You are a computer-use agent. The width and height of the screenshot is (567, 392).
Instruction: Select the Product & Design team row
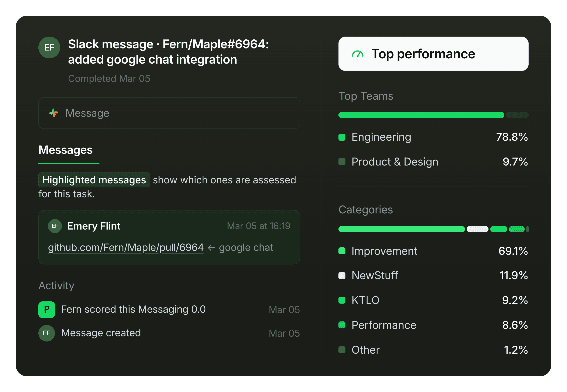pyautogui.click(x=434, y=162)
